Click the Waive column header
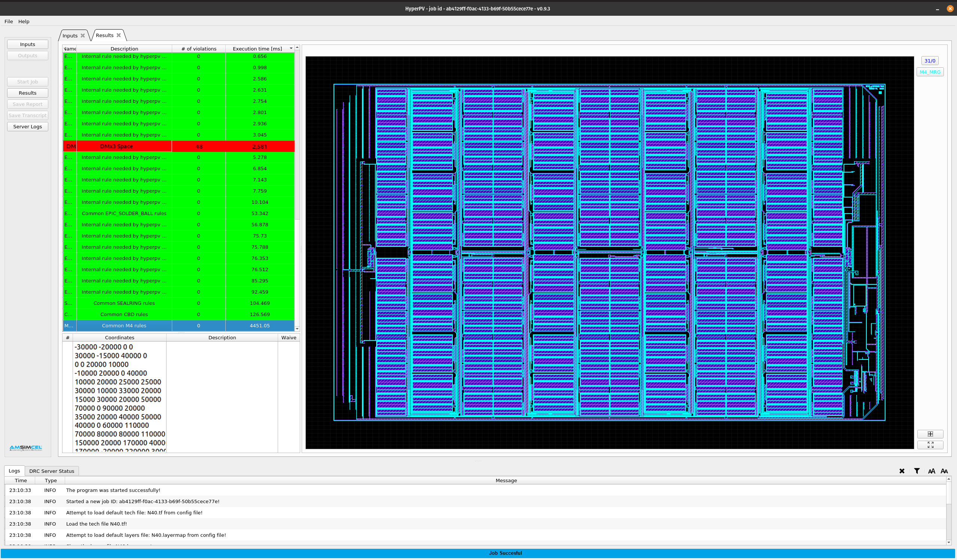 [x=289, y=337]
